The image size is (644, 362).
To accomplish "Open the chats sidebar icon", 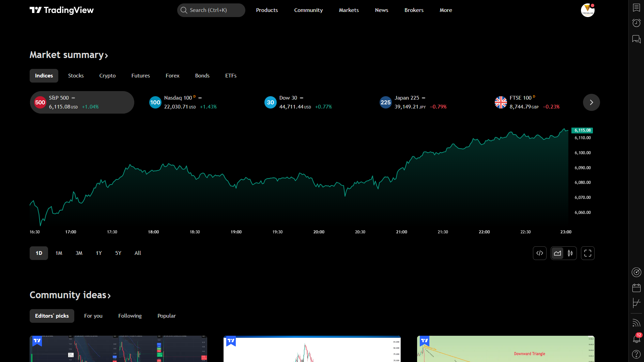I will click(636, 39).
